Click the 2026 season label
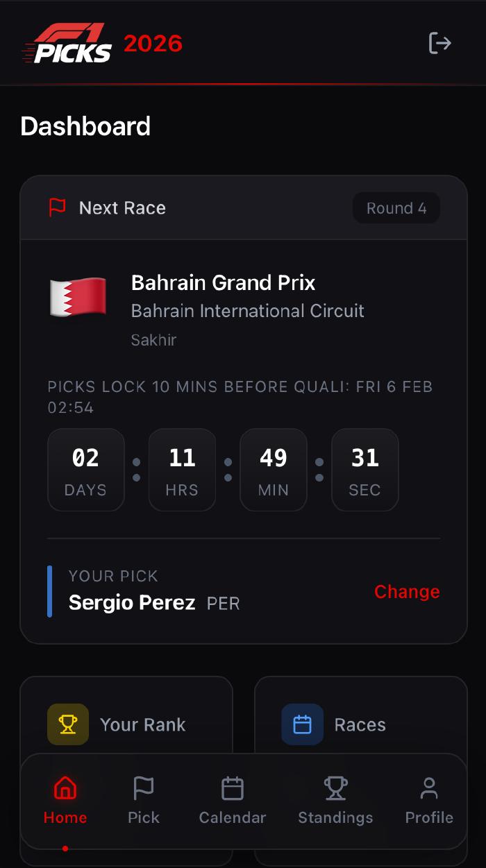 point(153,43)
